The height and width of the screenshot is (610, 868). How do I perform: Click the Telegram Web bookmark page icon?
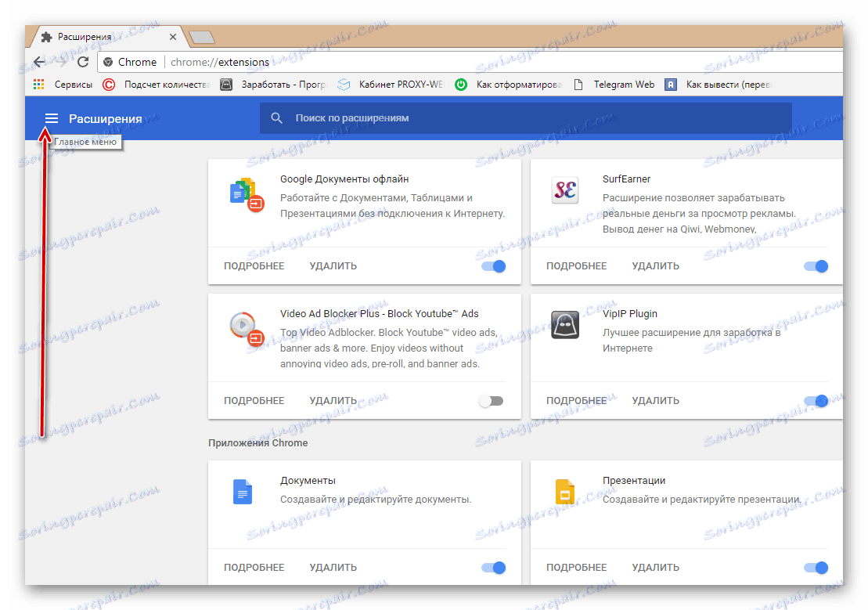click(x=578, y=85)
